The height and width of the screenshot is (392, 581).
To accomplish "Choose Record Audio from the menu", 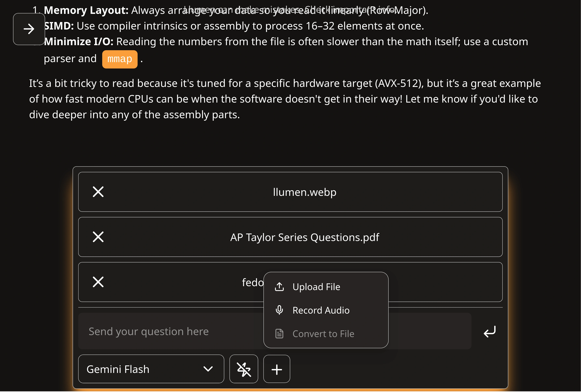I will pos(321,310).
